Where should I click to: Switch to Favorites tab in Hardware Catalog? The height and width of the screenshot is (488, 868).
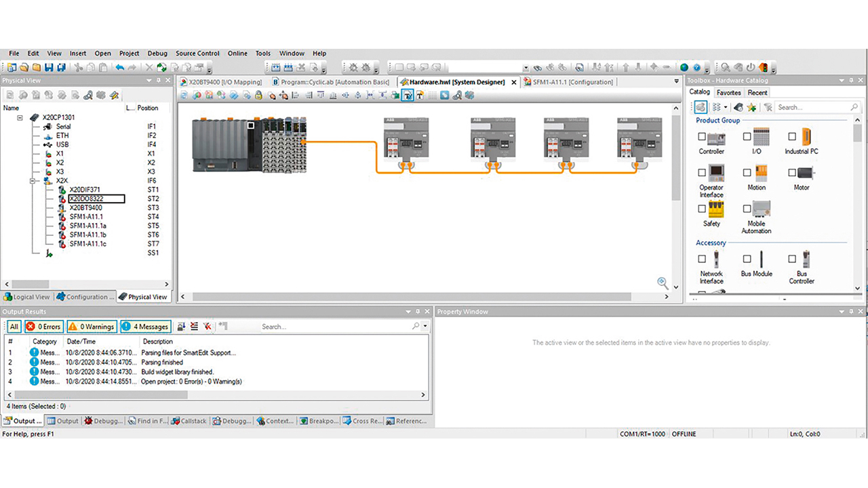[729, 93]
